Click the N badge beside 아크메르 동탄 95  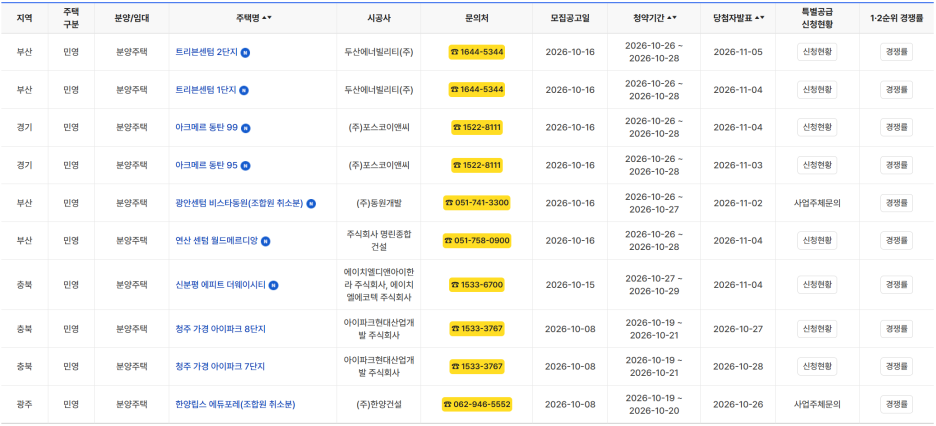pyautogui.click(x=245, y=166)
